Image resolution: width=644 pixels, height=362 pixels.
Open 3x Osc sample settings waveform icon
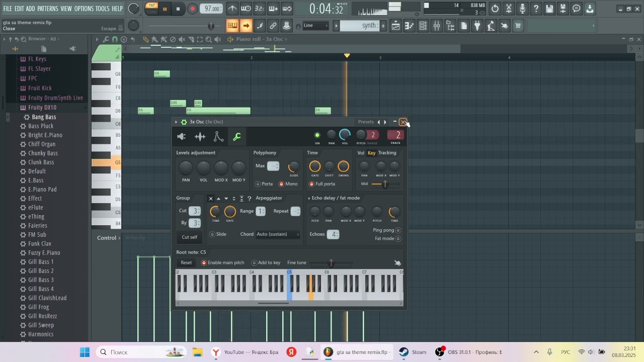coord(200,136)
